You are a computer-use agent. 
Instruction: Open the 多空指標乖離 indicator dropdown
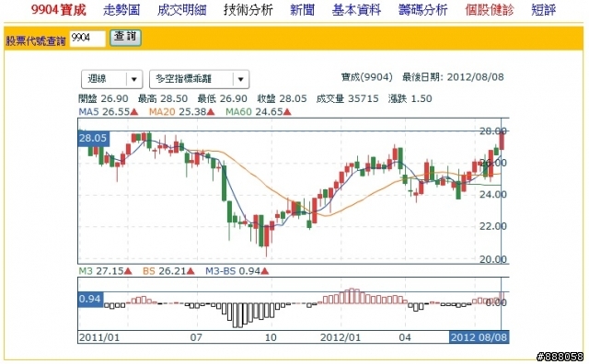coord(199,79)
